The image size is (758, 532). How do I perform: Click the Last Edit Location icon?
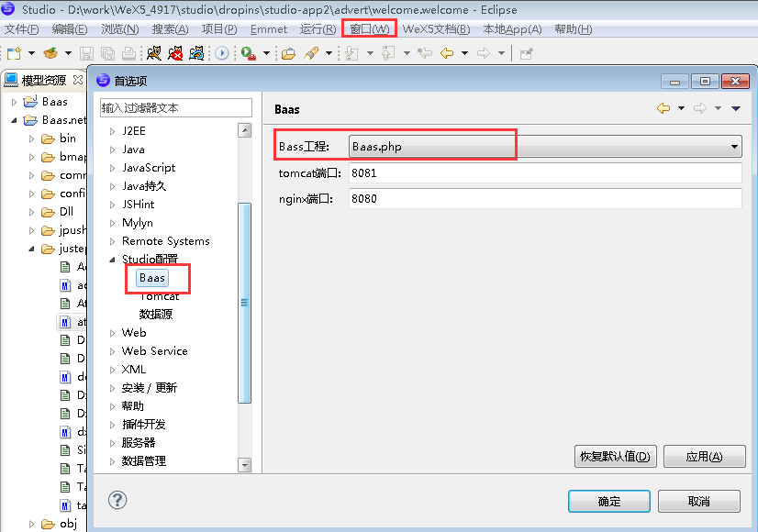click(x=425, y=53)
